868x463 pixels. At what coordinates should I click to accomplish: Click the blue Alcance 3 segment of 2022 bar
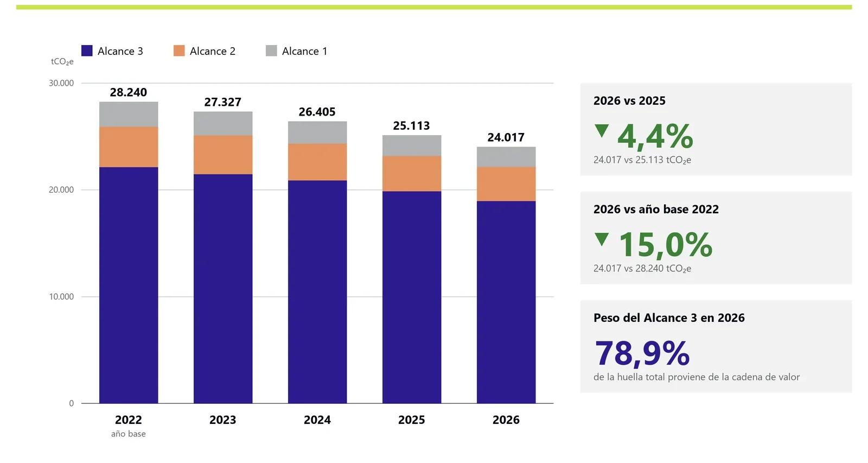[x=129, y=285]
